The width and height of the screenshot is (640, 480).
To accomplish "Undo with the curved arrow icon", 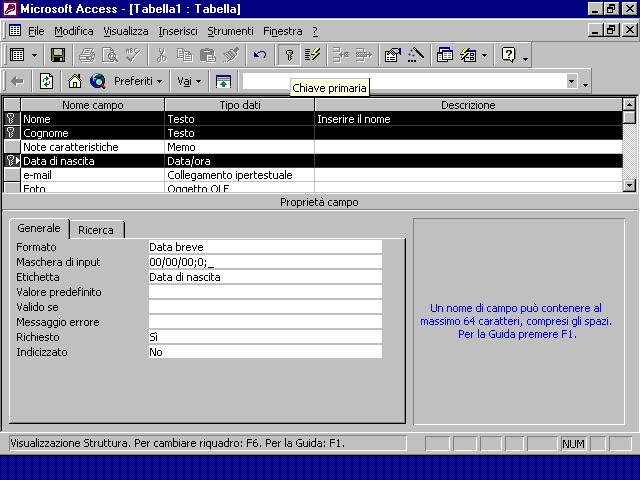I will 260,55.
